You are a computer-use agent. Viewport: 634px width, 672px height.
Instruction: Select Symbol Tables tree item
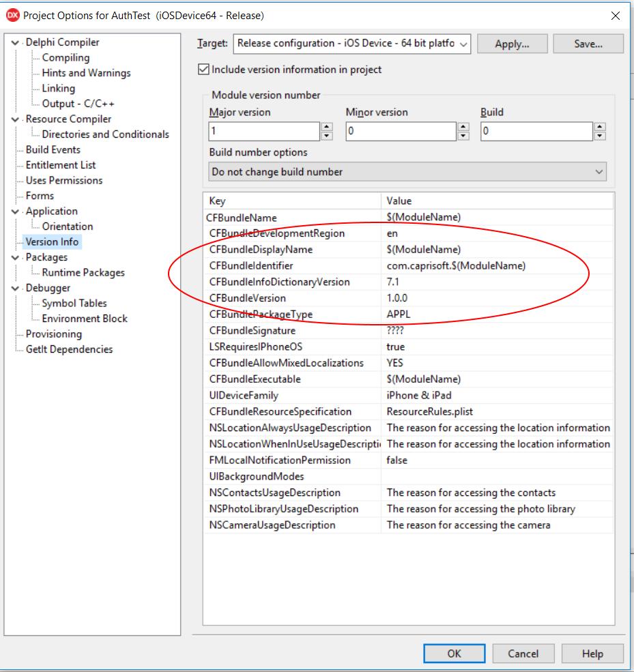[x=74, y=304]
